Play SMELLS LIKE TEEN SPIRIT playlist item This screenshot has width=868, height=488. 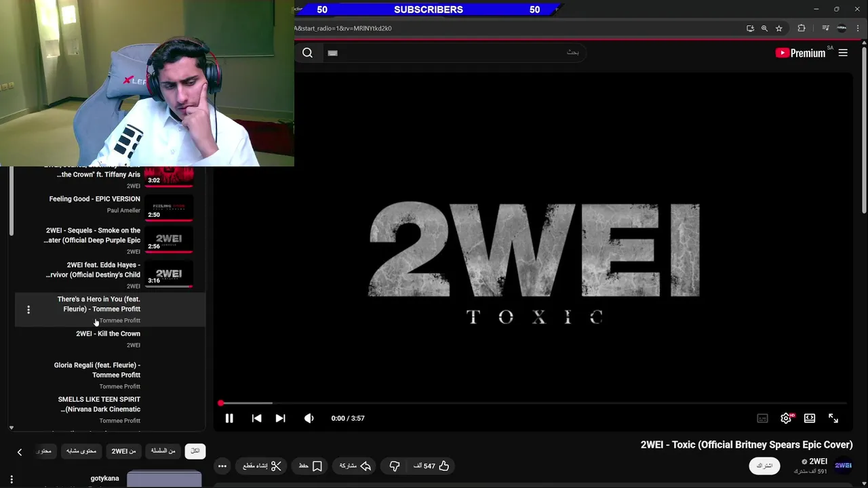pyautogui.click(x=110, y=409)
